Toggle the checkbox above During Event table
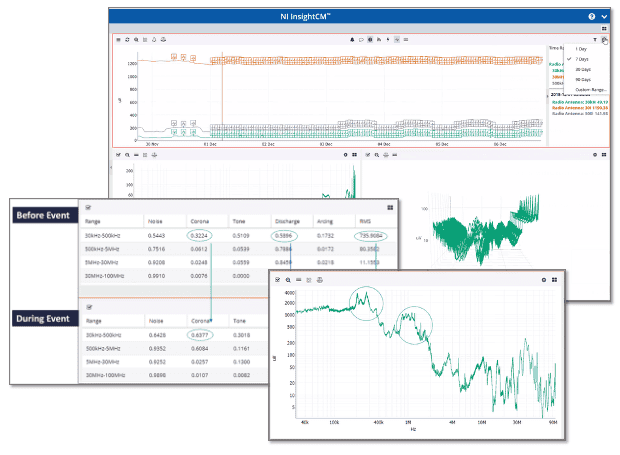Image resolution: width=620 pixels, height=455 pixels. [90, 307]
